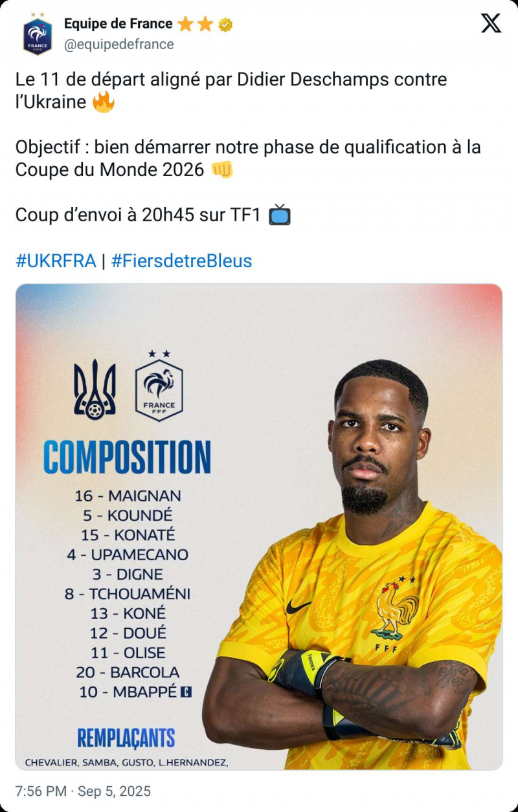Click the captain badge beside MBAPPÉ
The image size is (518, 812).
[186, 692]
